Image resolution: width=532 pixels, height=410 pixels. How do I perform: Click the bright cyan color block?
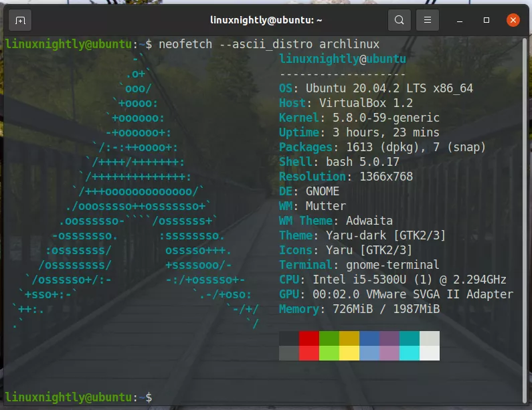(410, 353)
